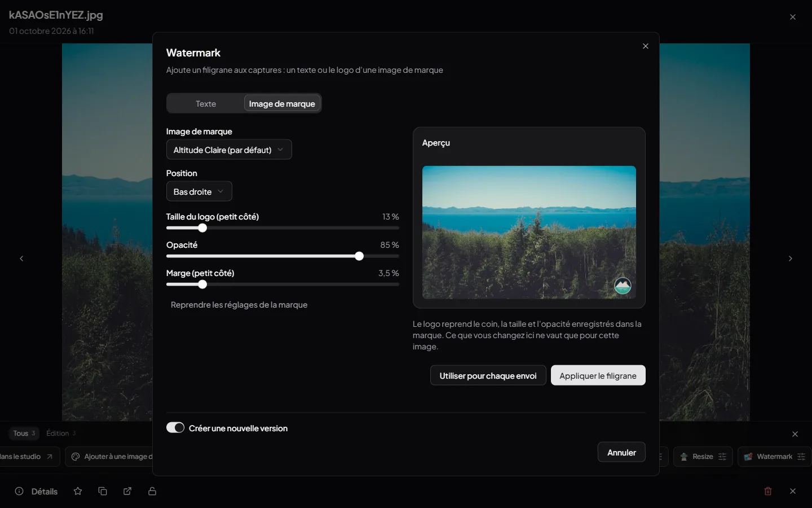The image size is (812, 508).
Task: Open the Position dropdown set to Bas droite
Action: tap(199, 191)
